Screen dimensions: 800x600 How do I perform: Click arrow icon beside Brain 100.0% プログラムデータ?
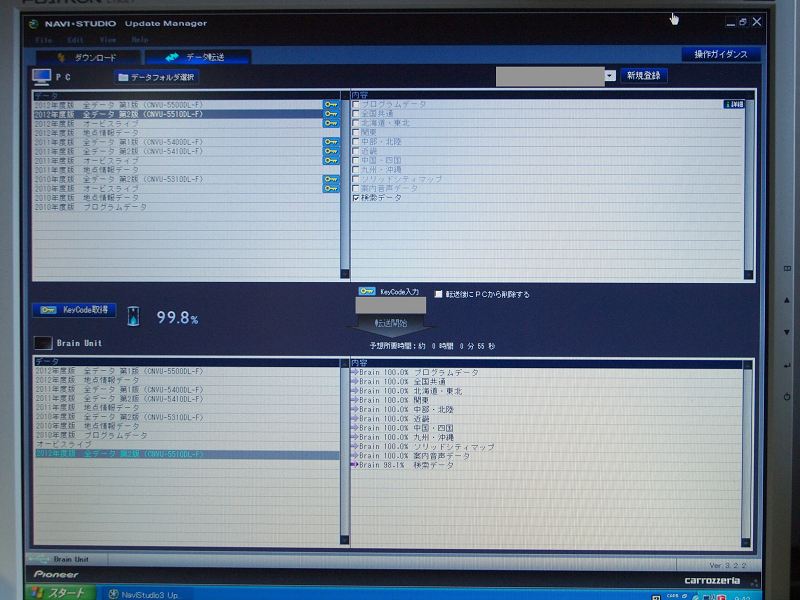(x=355, y=372)
